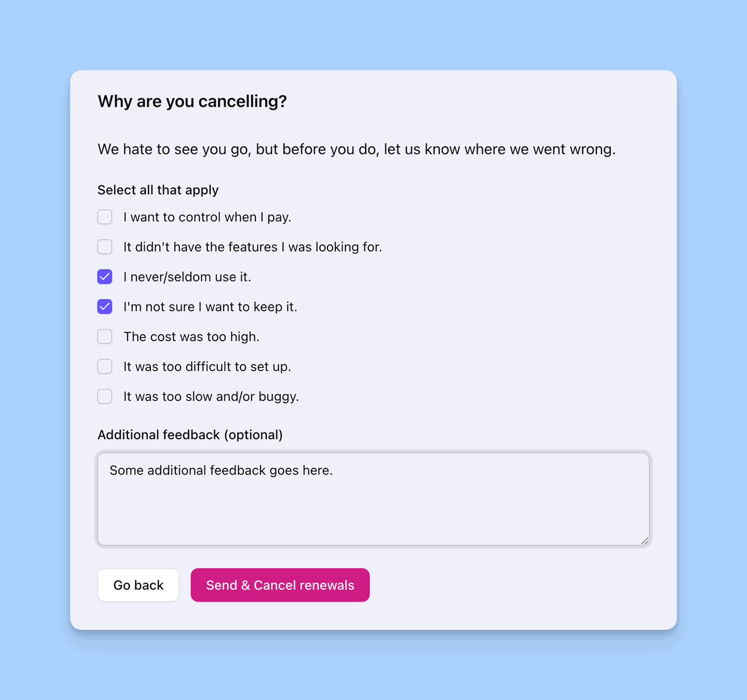
Task: Click the 'It didn't have the features' label text
Action: (x=252, y=247)
